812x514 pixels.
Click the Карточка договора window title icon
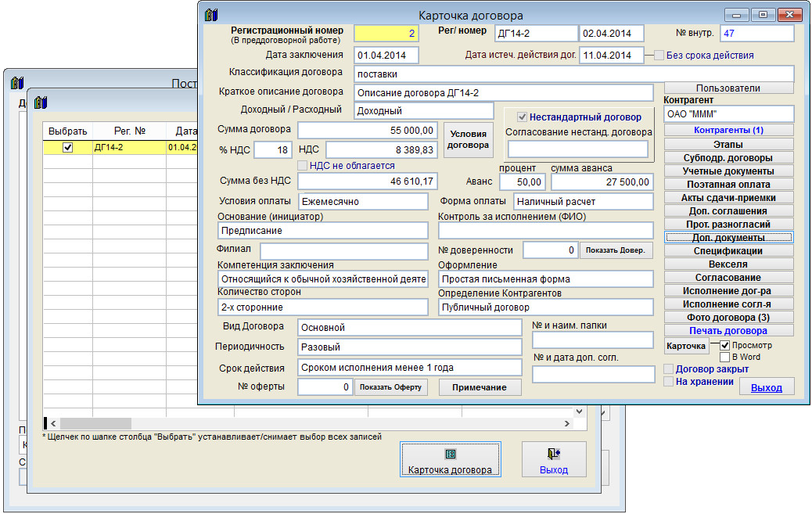point(210,15)
